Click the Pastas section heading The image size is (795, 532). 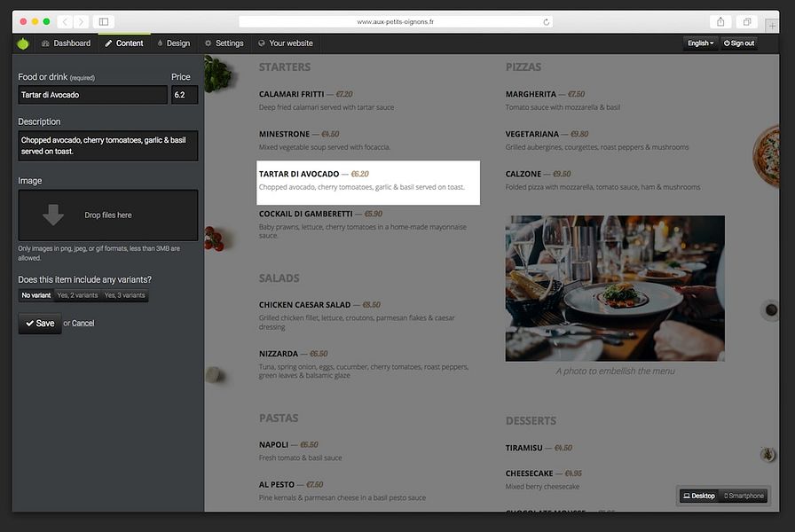pos(279,418)
